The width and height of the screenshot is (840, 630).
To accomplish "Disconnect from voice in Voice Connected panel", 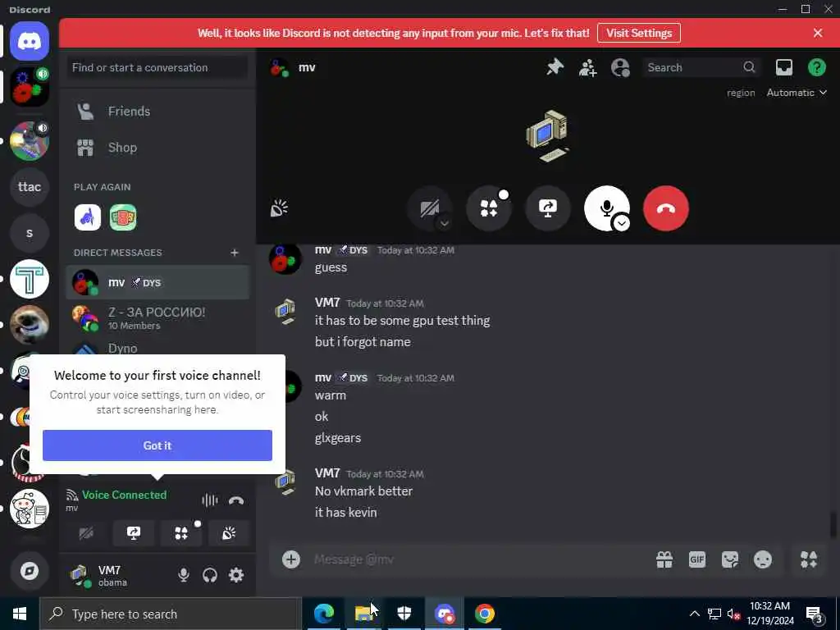I will click(x=236, y=500).
